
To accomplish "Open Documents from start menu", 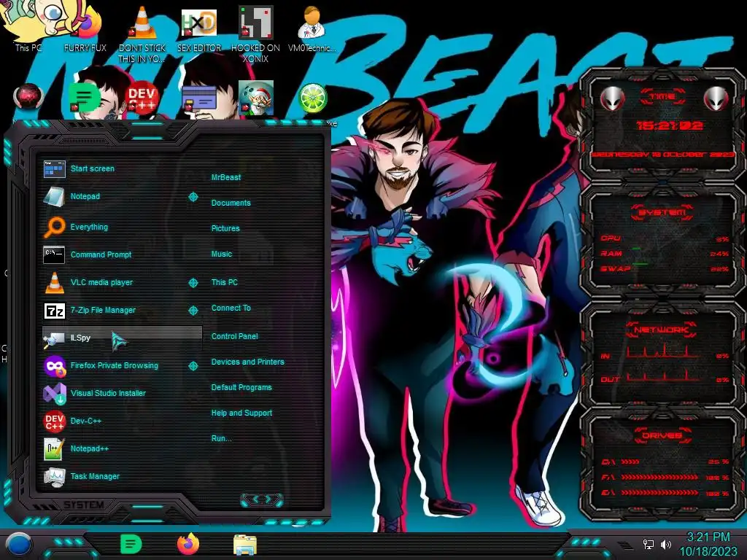I will (231, 203).
